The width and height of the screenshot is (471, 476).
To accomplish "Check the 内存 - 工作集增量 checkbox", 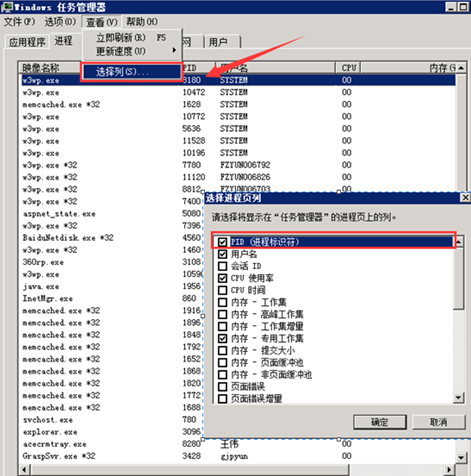I will [x=222, y=326].
